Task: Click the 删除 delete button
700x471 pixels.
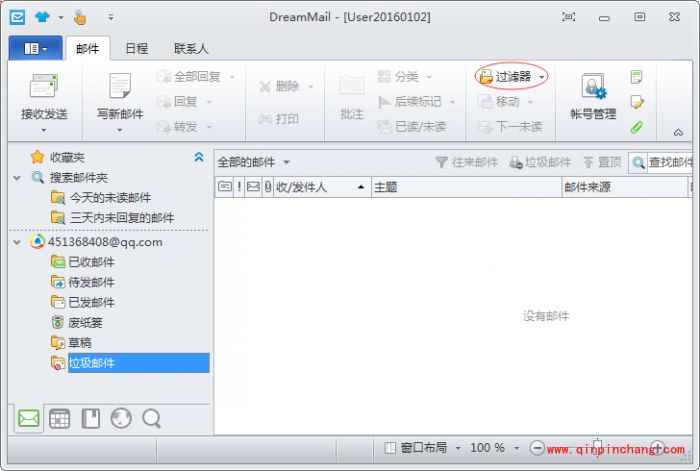Action: pos(279,86)
